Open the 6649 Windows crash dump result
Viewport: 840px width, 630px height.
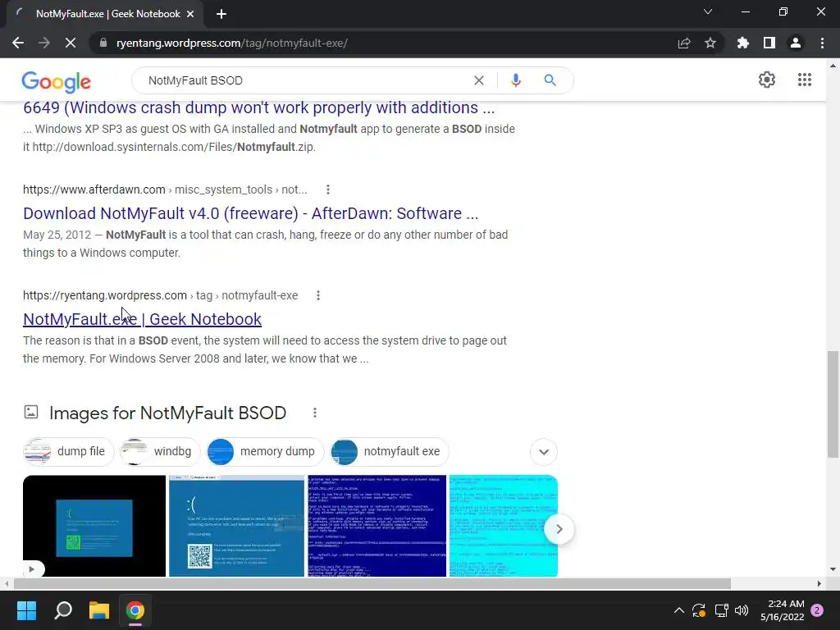[258, 107]
